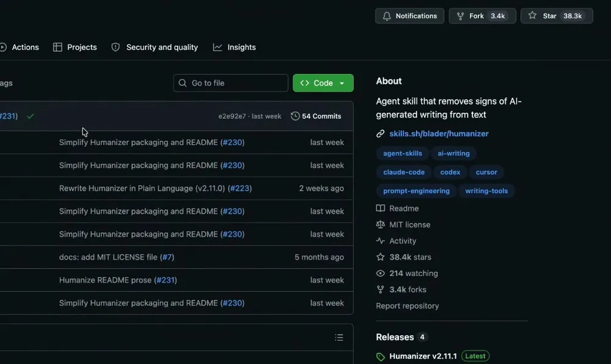The image size is (611, 364).
Task: Click the green commit status checkmark
Action: tap(31, 116)
